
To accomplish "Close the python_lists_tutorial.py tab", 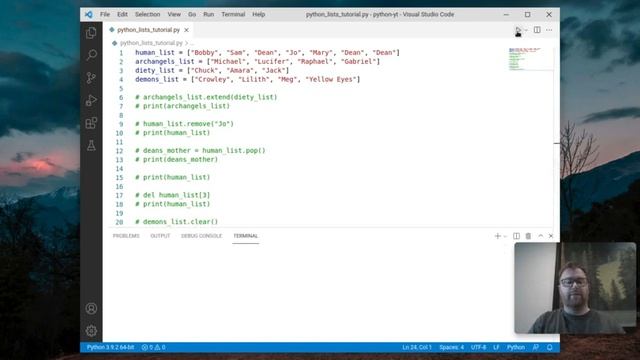I will click(x=186, y=30).
